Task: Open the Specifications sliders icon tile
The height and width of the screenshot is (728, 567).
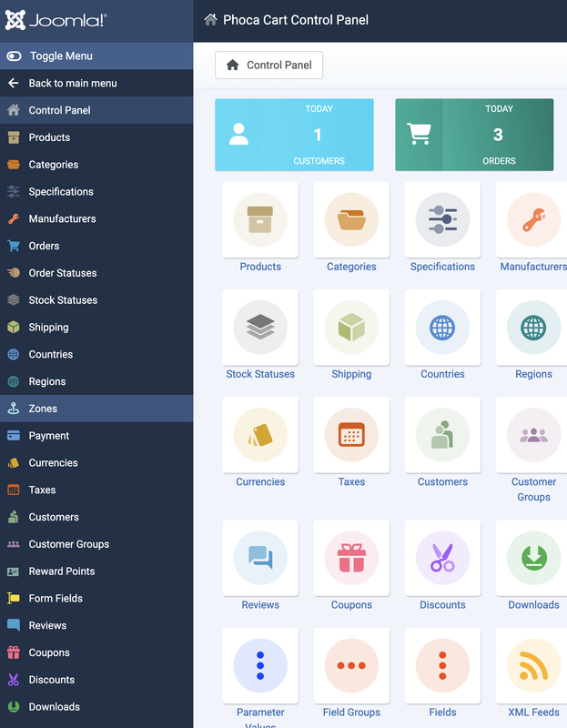Action: (442, 219)
